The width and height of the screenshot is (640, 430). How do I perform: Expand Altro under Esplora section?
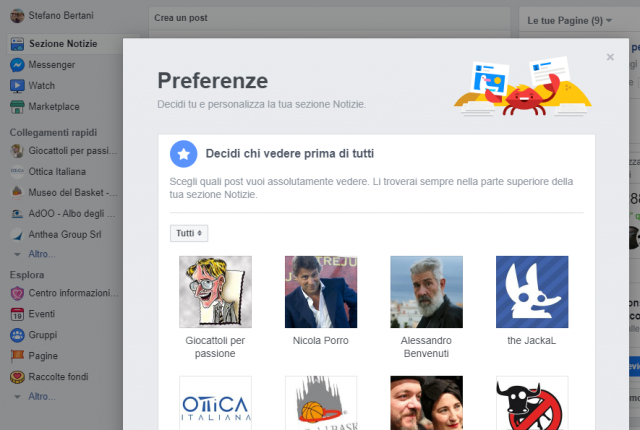[x=42, y=396]
